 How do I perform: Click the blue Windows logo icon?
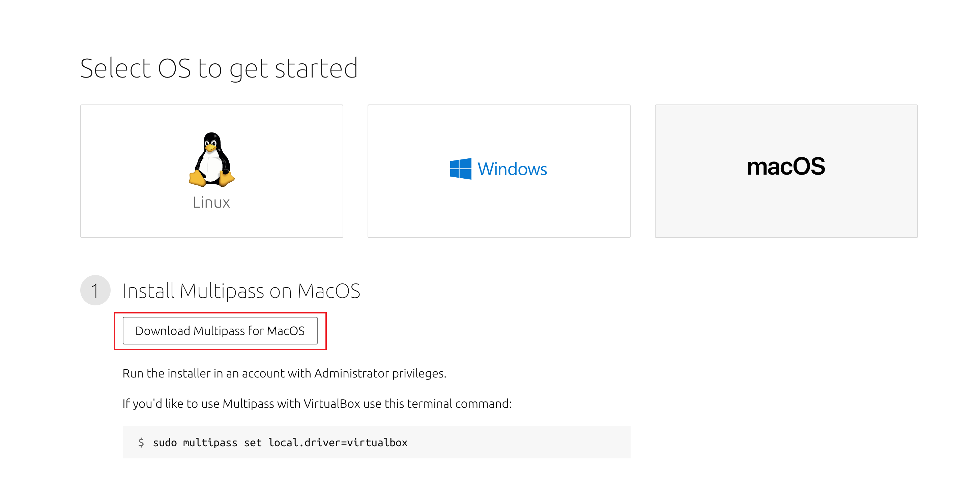pos(460,169)
